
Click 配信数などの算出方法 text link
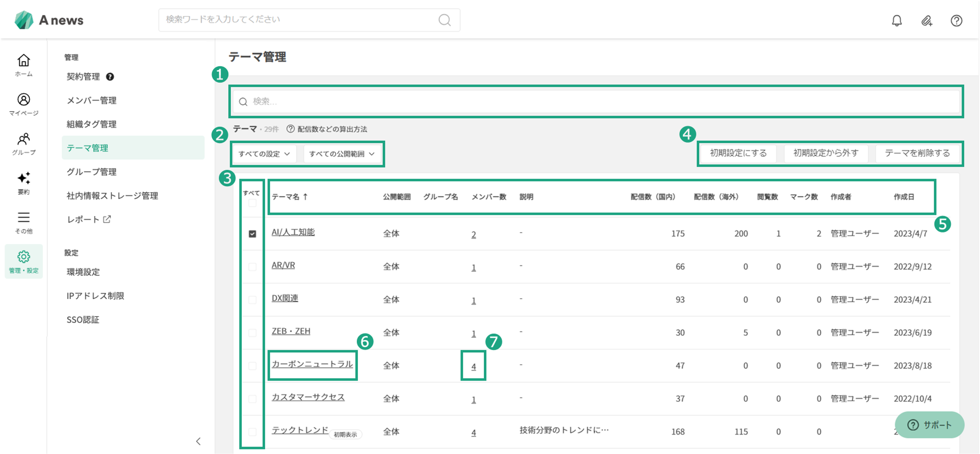coord(332,129)
